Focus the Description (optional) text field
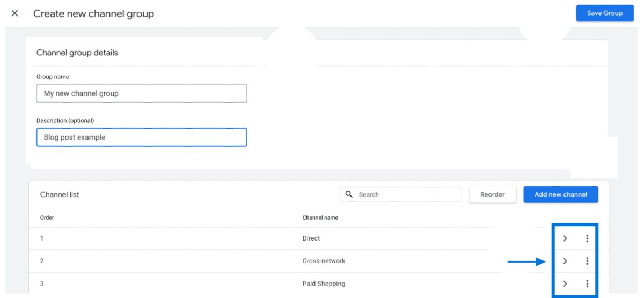Viewport: 644px width, 298px height. (x=142, y=137)
